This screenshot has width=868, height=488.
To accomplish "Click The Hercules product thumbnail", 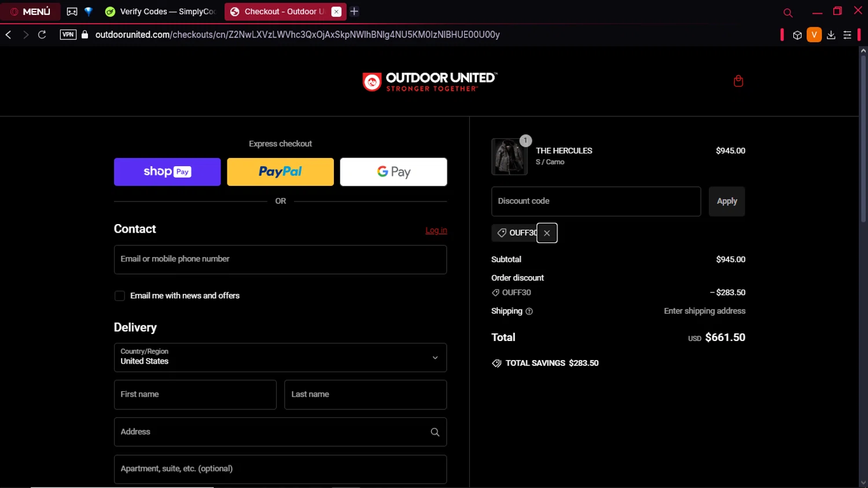I will [509, 156].
